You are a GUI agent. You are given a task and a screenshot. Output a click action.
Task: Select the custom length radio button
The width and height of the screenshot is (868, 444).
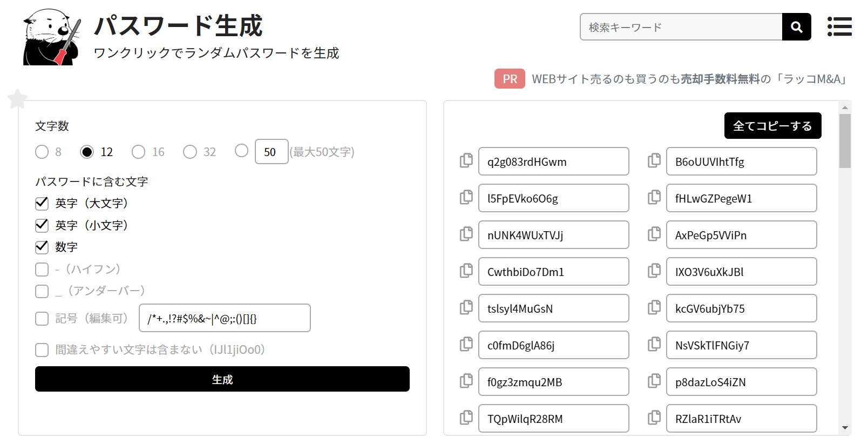pyautogui.click(x=241, y=151)
